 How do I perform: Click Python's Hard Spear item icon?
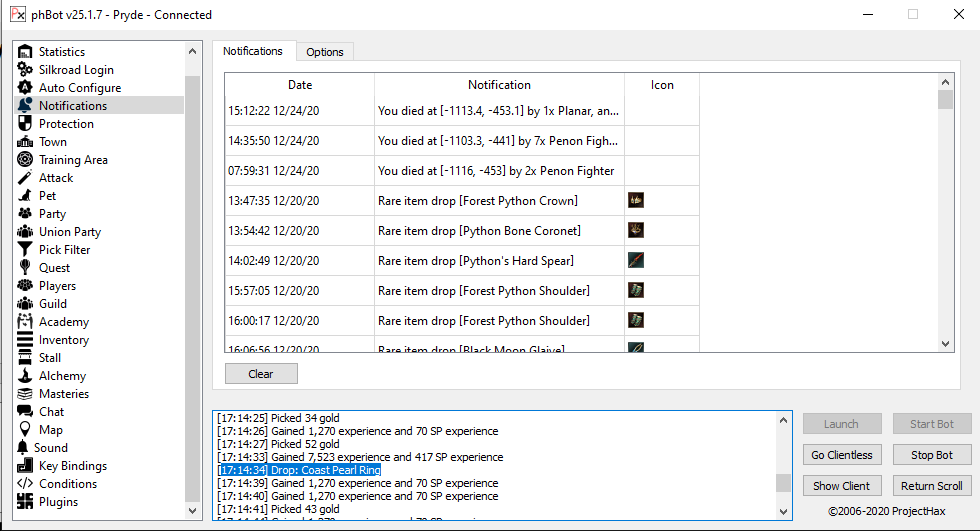635,260
